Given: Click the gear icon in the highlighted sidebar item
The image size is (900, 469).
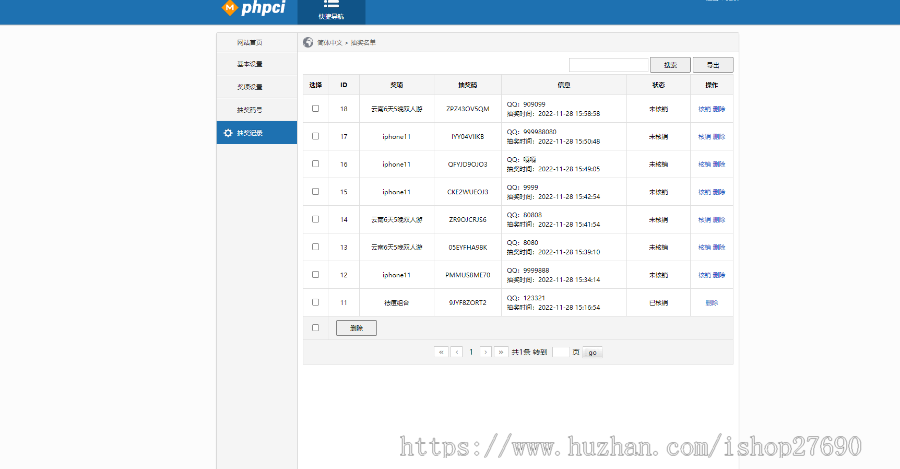Looking at the screenshot, I should [x=228, y=133].
